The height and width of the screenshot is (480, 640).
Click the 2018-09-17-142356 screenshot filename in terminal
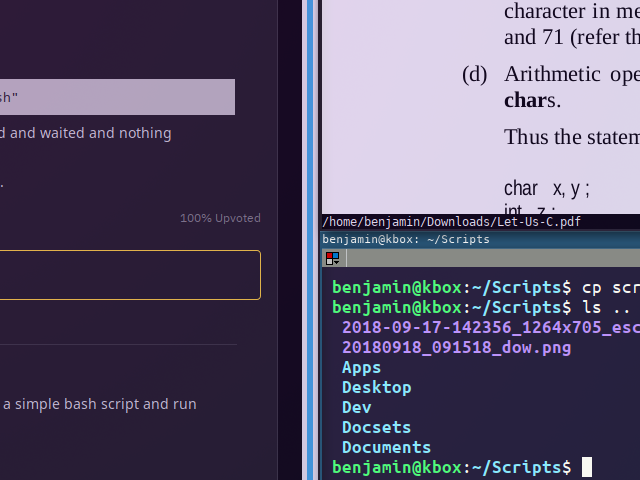(491, 327)
